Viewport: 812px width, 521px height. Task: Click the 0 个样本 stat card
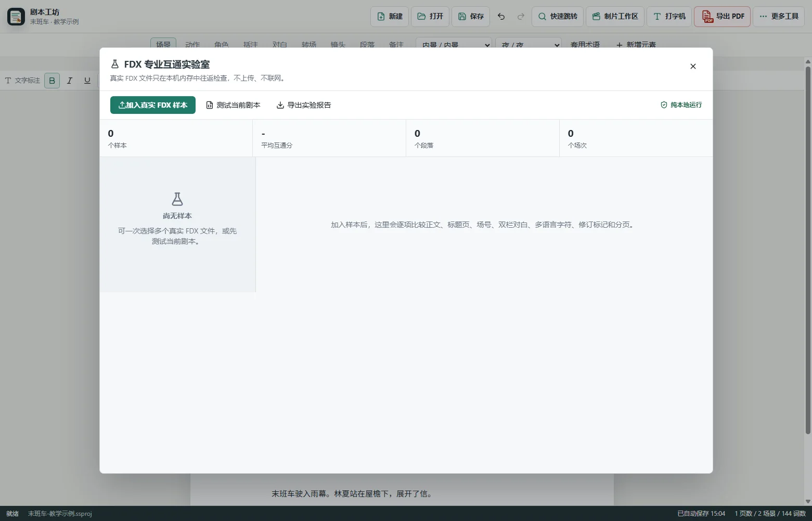pos(176,138)
